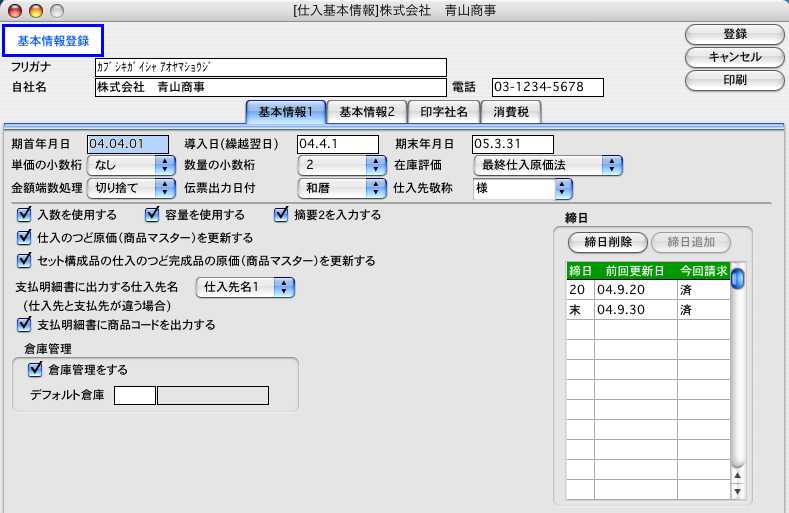Viewport: 789px width, 513px height.
Task: Open the 伝票出力日付 dropdown
Action: click(x=342, y=187)
